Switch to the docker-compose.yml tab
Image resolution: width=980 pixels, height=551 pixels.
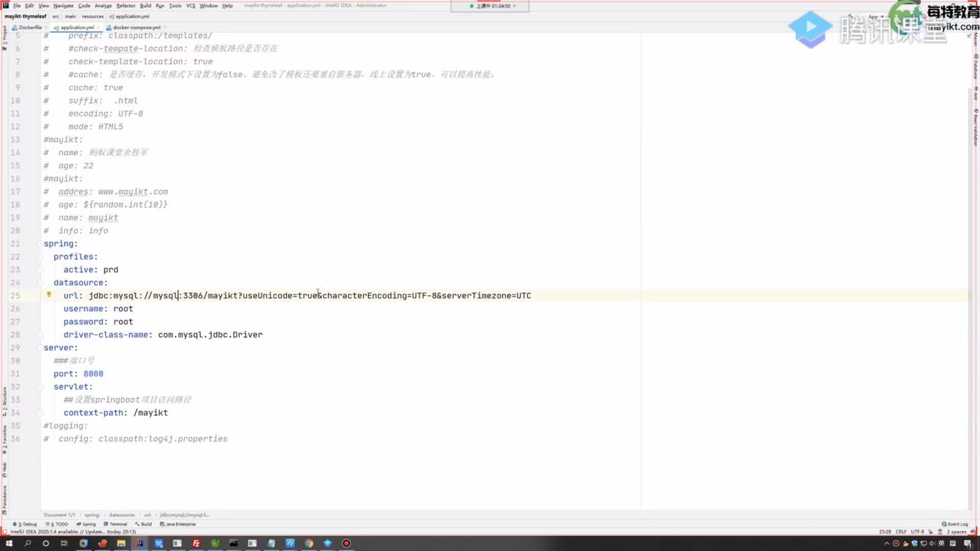[136, 28]
